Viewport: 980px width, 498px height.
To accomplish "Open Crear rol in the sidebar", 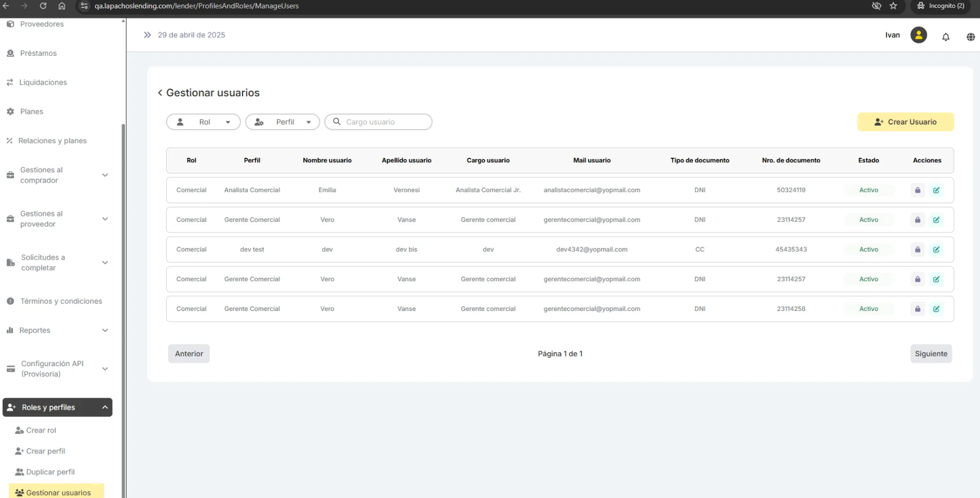I will [41, 430].
